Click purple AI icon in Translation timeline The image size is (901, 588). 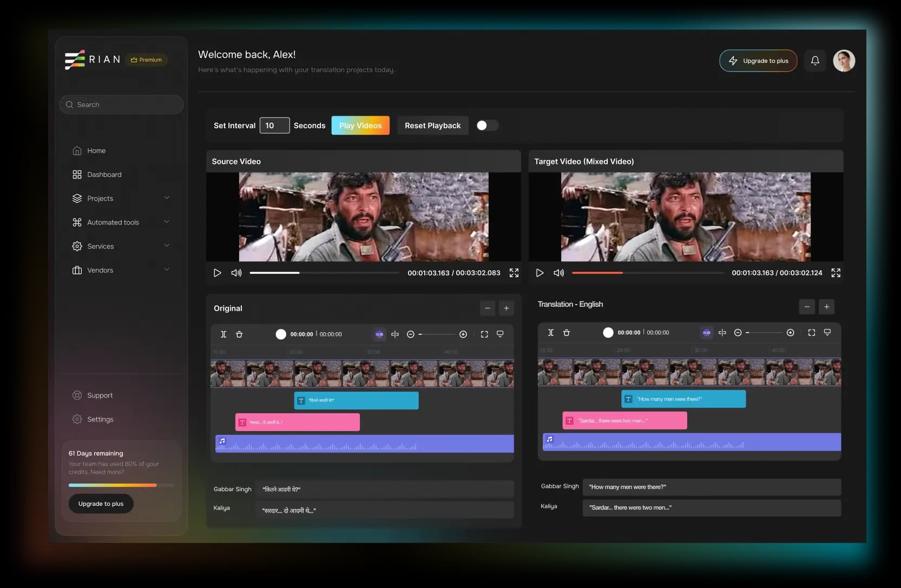(x=707, y=333)
